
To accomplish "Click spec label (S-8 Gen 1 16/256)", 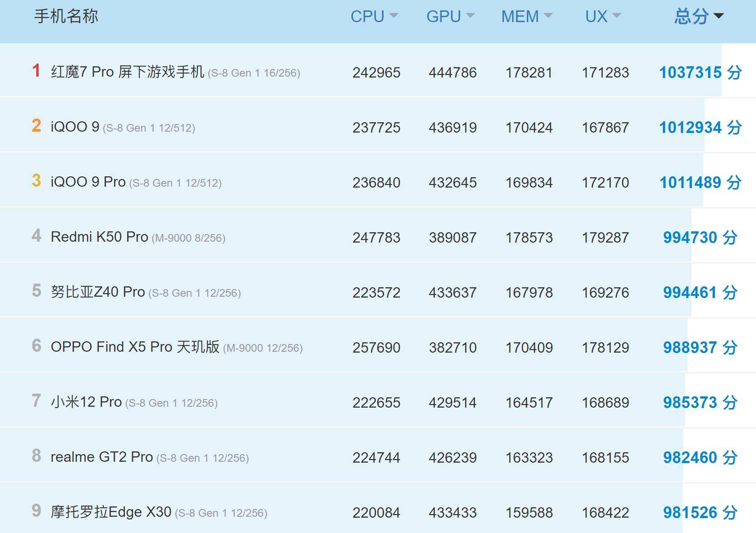I will pyautogui.click(x=254, y=73).
